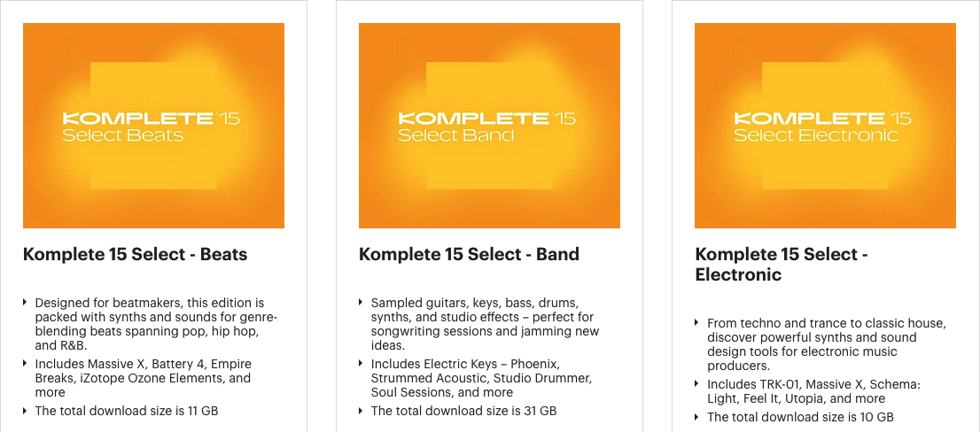
Task: Click bullet arrow beside 'Designed for beatmakers' text
Action: [x=25, y=302]
